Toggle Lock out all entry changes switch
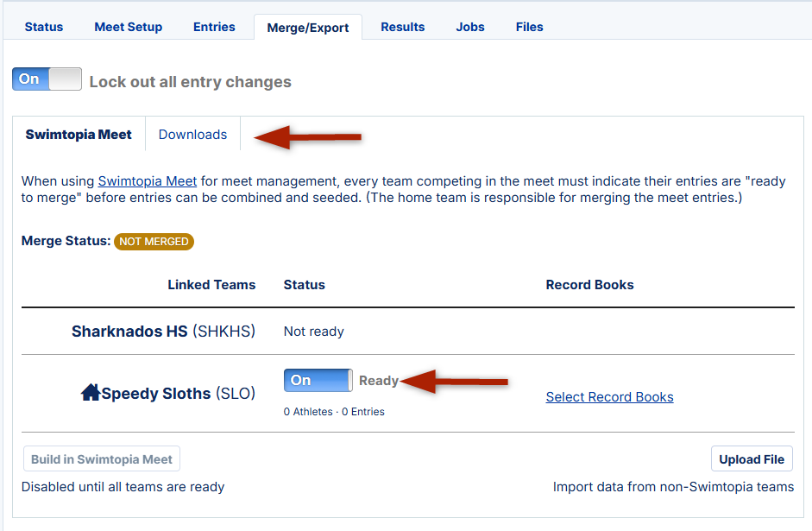This screenshot has width=812, height=531. click(47, 79)
